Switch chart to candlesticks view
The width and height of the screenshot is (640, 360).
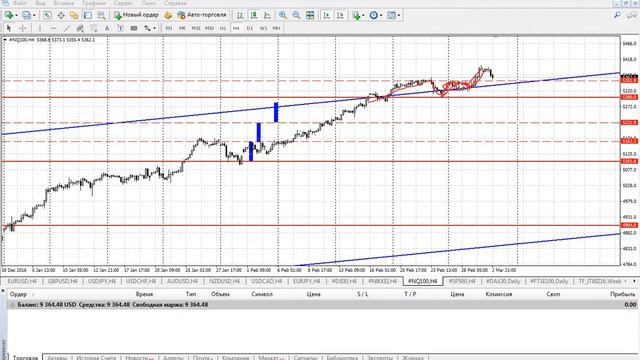click(x=254, y=16)
